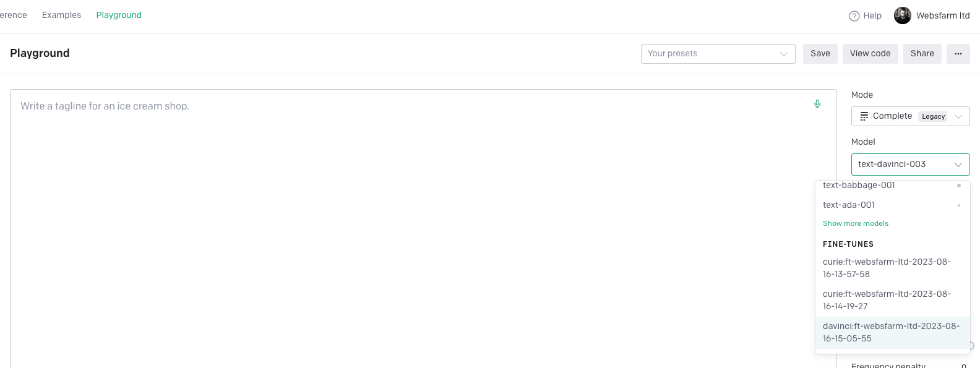This screenshot has width=980, height=368.
Task: Open the ellipsis more-options menu
Action: pyautogui.click(x=958, y=53)
